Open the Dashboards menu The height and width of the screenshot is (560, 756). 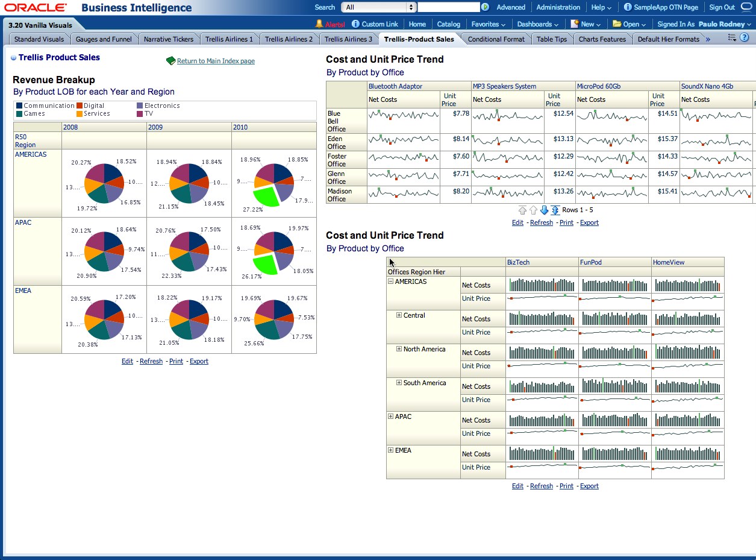[537, 24]
